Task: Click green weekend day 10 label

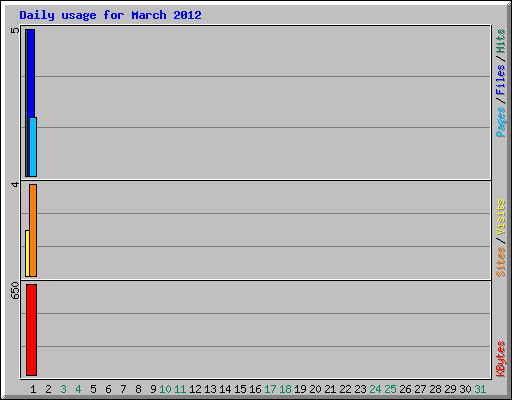Action: [165, 389]
